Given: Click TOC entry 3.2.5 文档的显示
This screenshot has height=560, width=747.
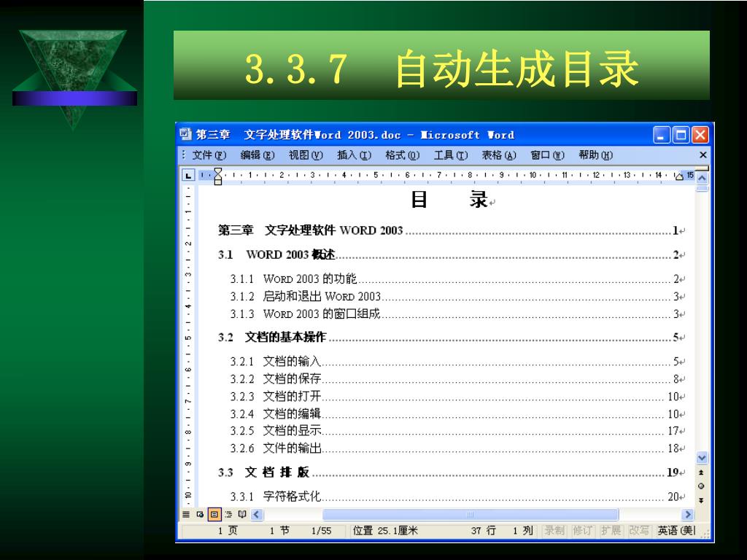Looking at the screenshot, I should [x=457, y=430].
